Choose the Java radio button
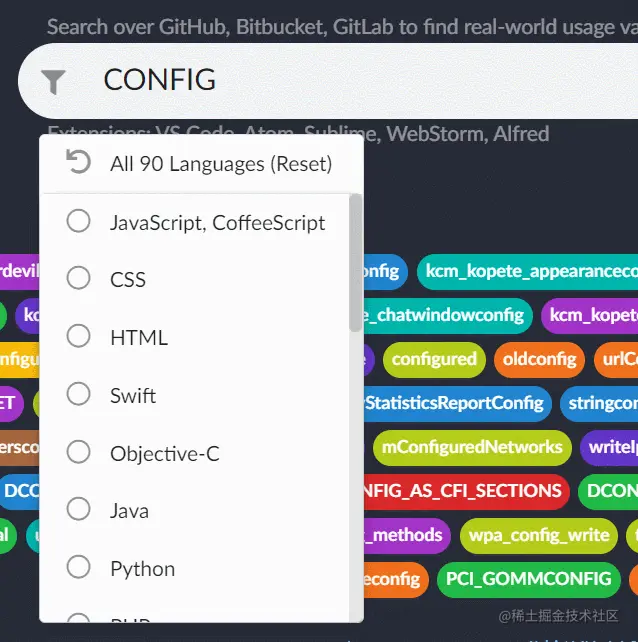This screenshot has width=638, height=642. 79,509
